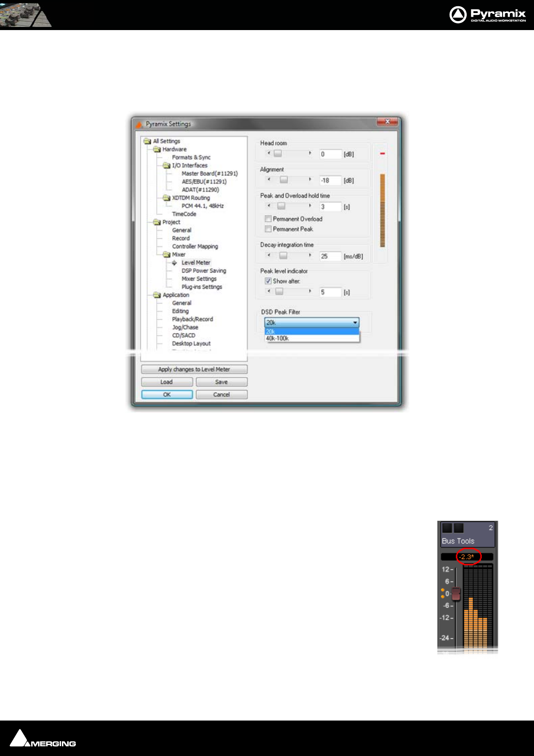
Task: Click Decay integration slider right arrow
Action: [310, 255]
